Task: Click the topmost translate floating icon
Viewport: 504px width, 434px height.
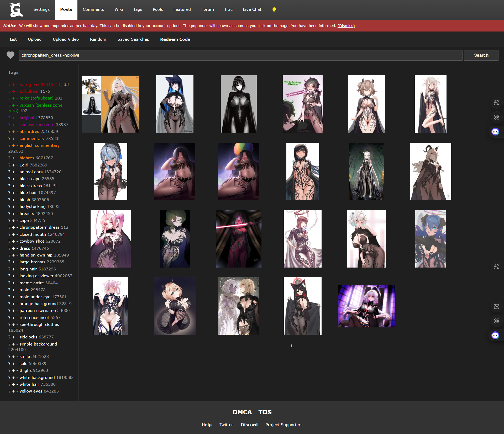Action: [496, 103]
